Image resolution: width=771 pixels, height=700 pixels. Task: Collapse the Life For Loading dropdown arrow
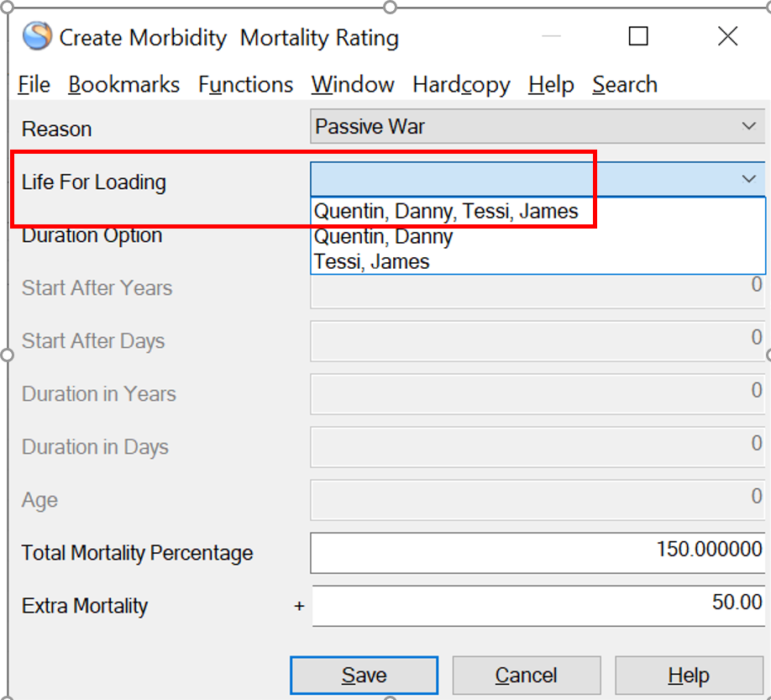pos(748,179)
